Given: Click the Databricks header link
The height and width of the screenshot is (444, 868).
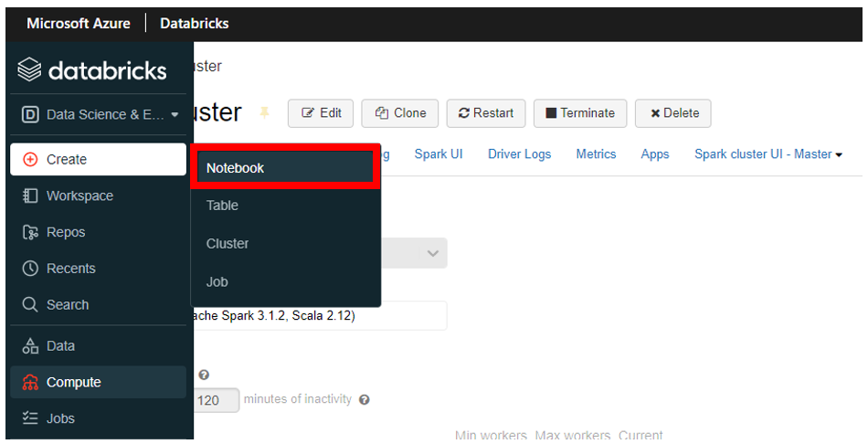Looking at the screenshot, I should coord(195,23).
